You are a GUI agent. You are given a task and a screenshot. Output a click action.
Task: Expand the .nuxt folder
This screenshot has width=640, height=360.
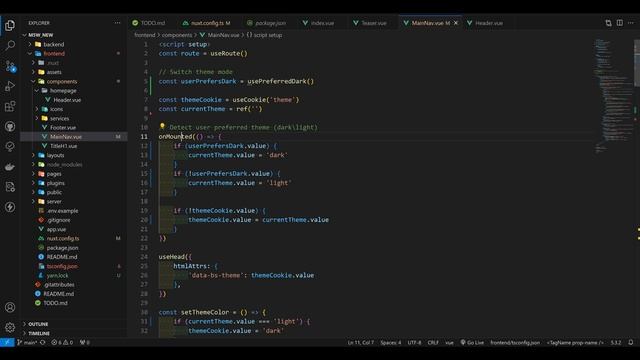click(53, 63)
